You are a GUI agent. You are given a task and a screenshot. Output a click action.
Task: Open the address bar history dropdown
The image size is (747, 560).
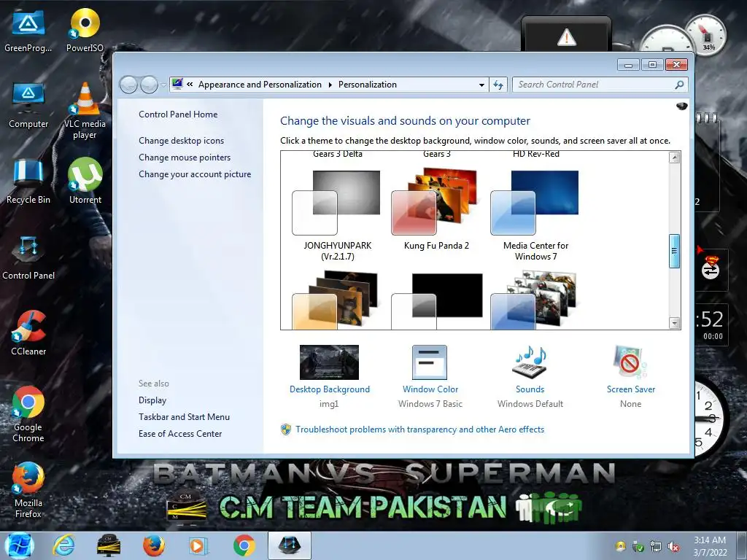pyautogui.click(x=481, y=85)
